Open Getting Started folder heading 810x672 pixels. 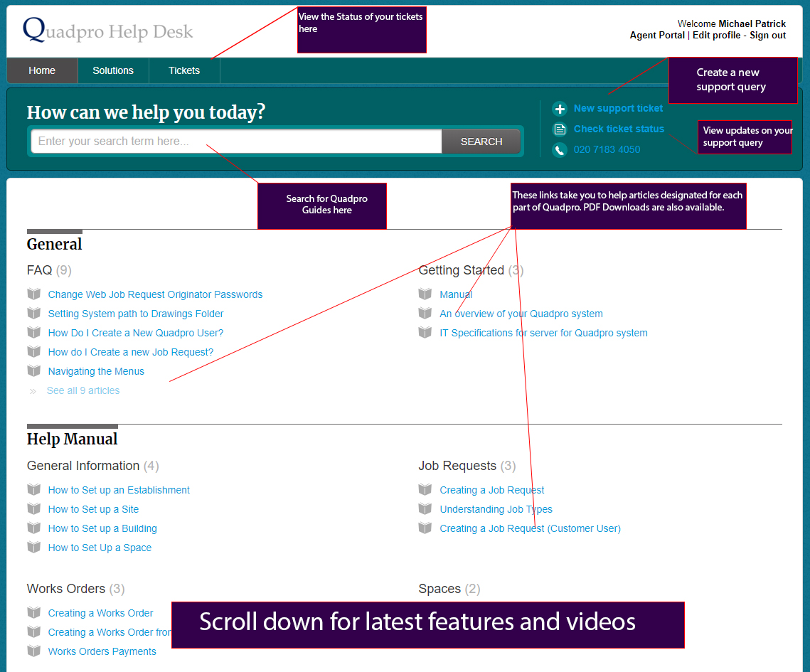(x=471, y=270)
